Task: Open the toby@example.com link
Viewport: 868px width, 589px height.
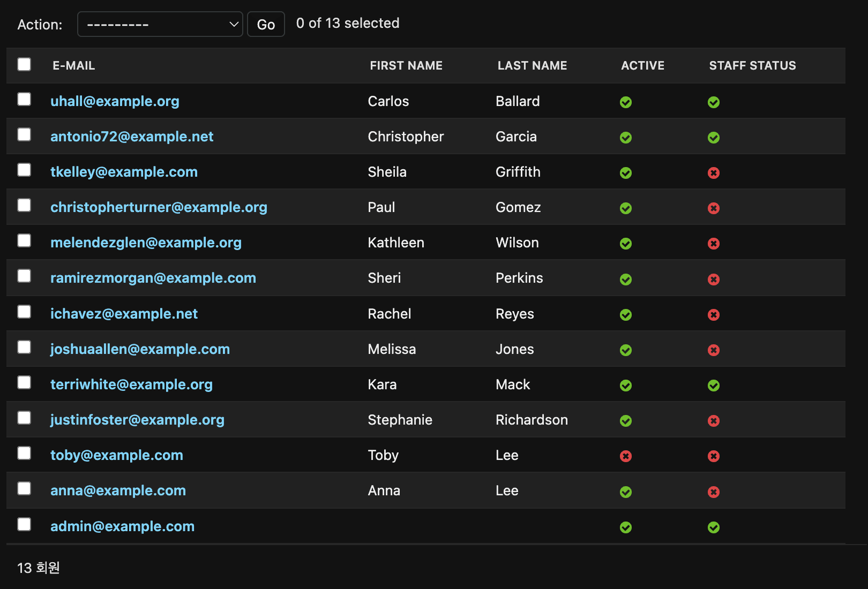Action: (117, 455)
